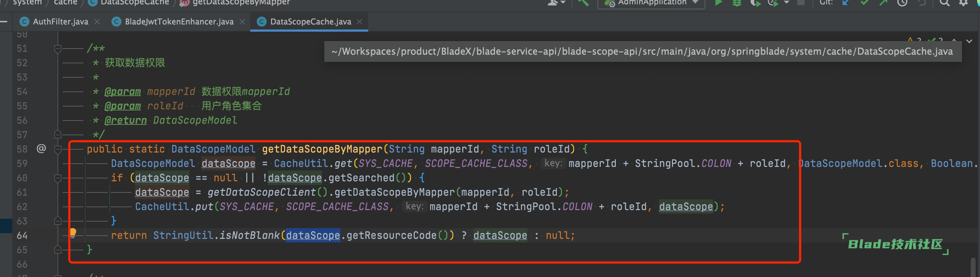Toggle method end fold marker at line 65

(x=58, y=250)
